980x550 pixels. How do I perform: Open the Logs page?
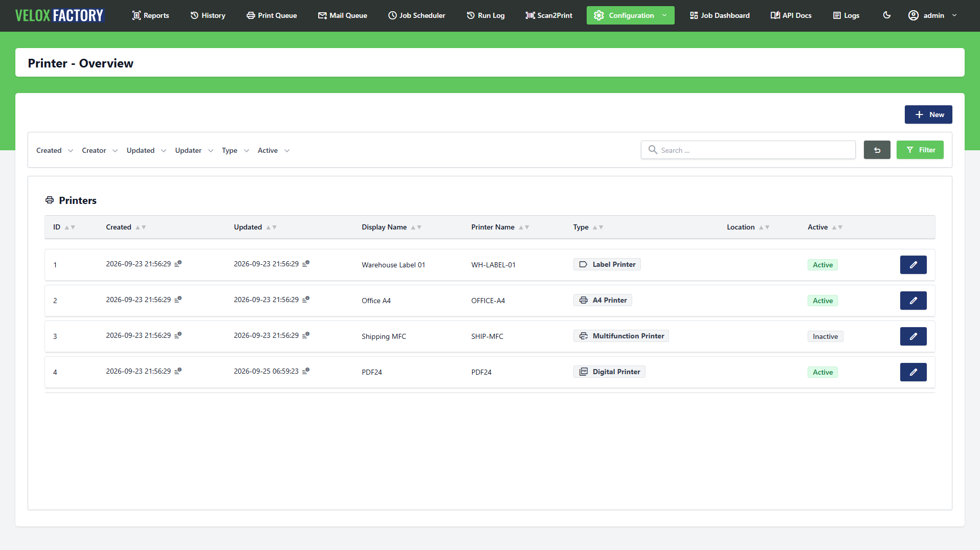[x=846, y=15]
